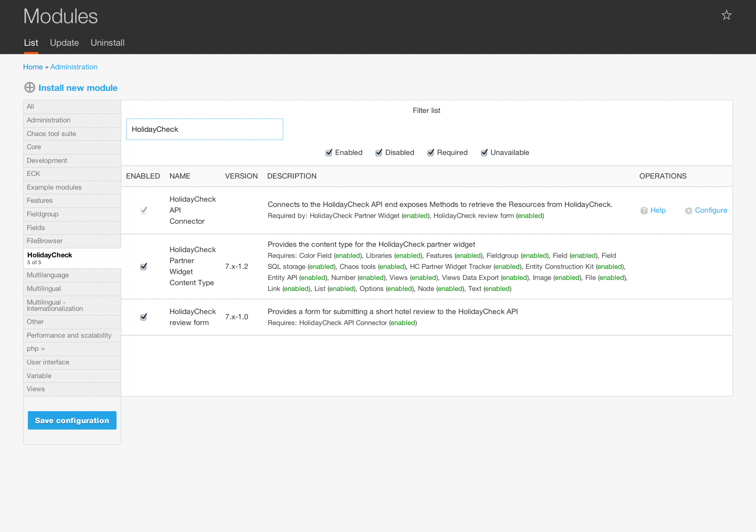Screen dimensions: 756x532
Task: Uncheck HolidayCheck review form module
Action: point(144,317)
